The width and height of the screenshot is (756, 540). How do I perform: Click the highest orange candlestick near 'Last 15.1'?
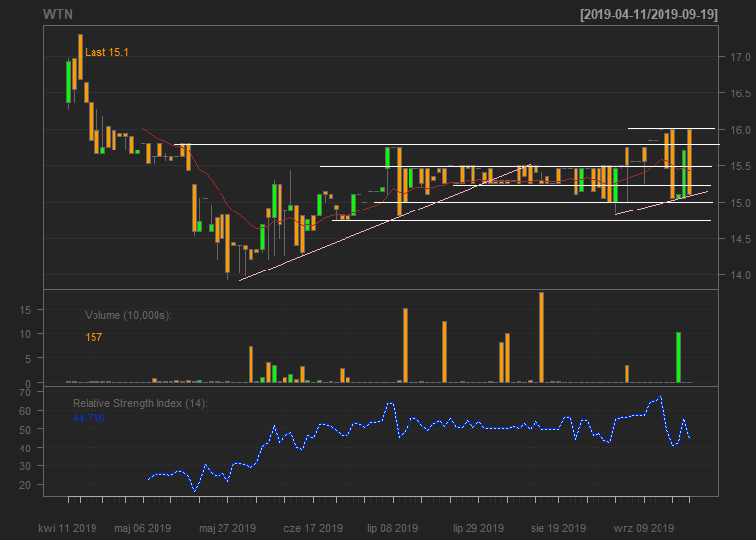81,57
